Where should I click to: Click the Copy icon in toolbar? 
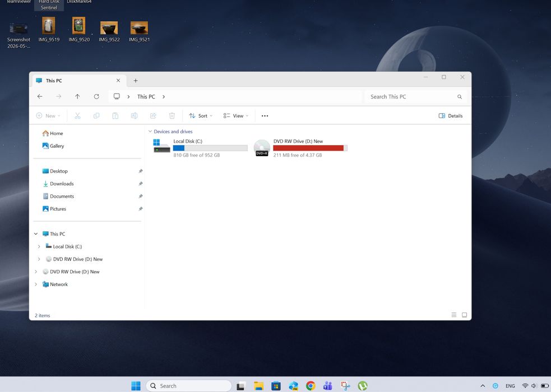[x=96, y=116]
